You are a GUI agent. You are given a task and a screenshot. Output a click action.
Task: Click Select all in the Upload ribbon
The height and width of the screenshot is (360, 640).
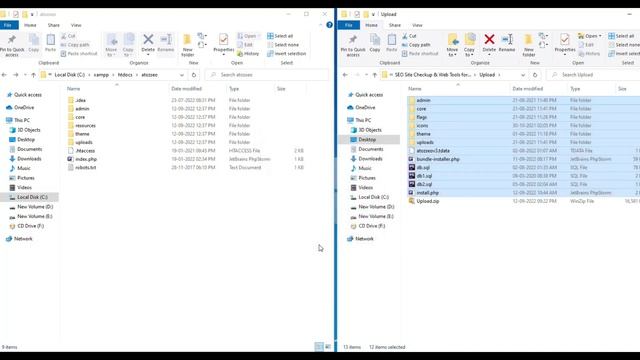pos(621,36)
